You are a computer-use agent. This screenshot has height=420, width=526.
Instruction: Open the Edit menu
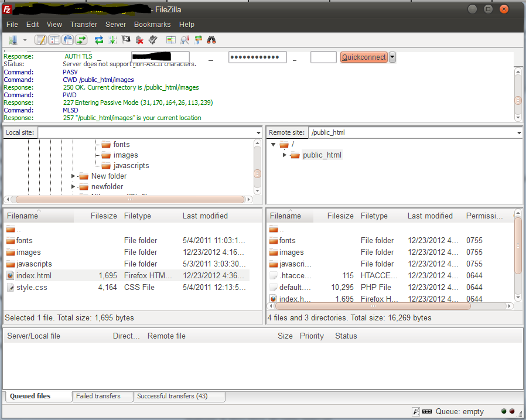pyautogui.click(x=33, y=25)
